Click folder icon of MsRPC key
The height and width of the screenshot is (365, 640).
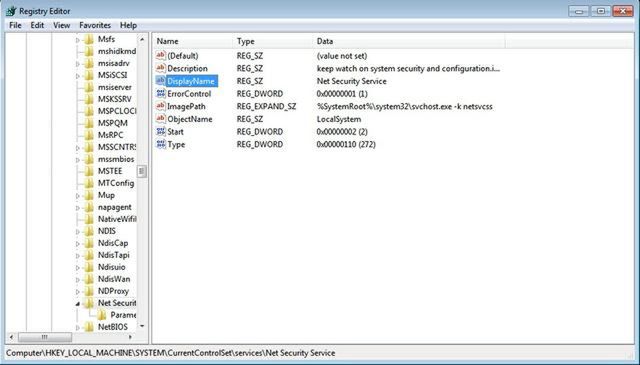point(89,135)
